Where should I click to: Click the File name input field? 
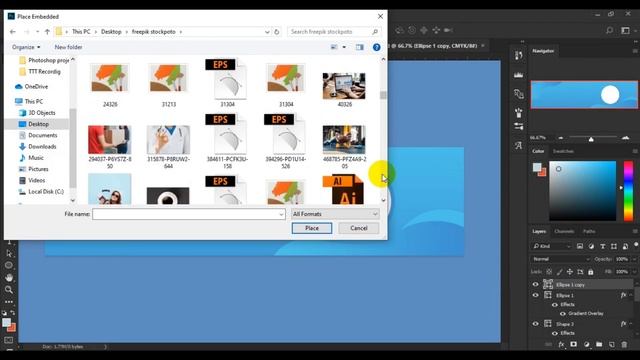[x=189, y=214]
